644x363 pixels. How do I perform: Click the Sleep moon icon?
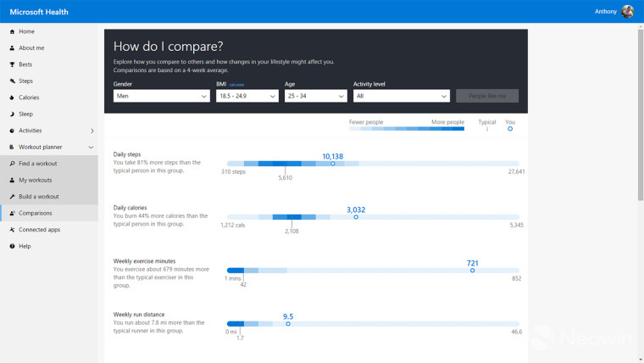12,114
